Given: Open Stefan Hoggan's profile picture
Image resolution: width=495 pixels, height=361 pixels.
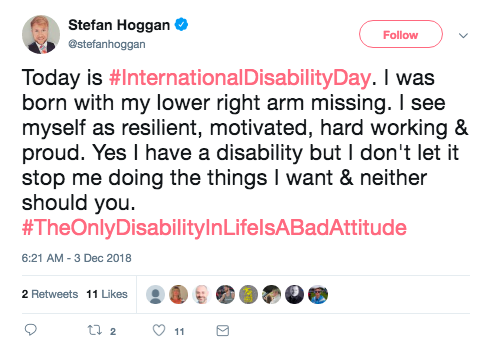Looking at the screenshot, I should click(41, 34).
